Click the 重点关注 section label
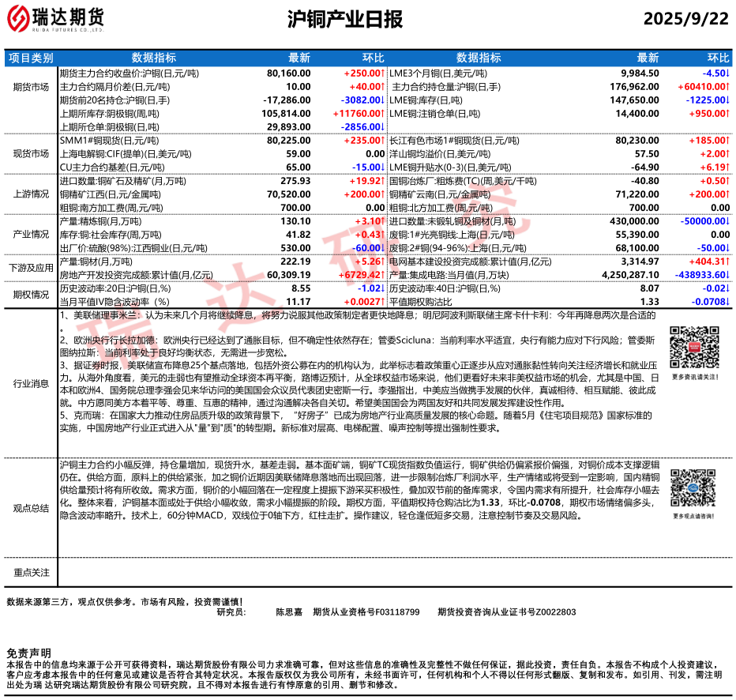This screenshot has width=736, height=700. point(31,571)
